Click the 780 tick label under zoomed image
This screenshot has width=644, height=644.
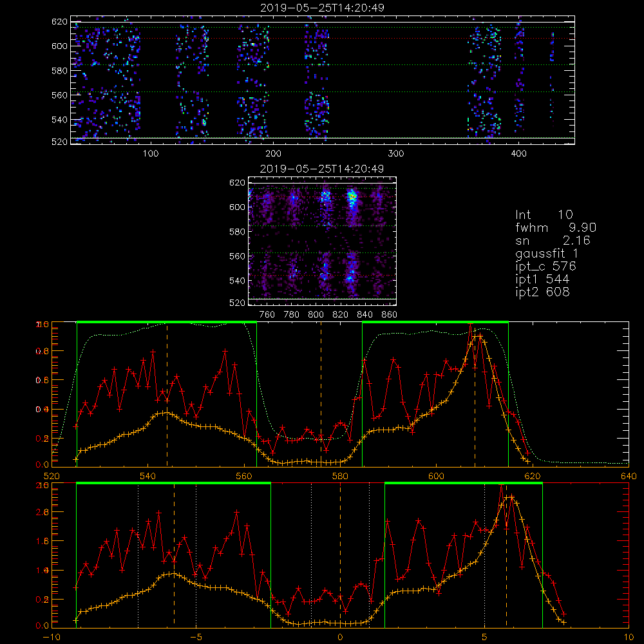(292, 315)
